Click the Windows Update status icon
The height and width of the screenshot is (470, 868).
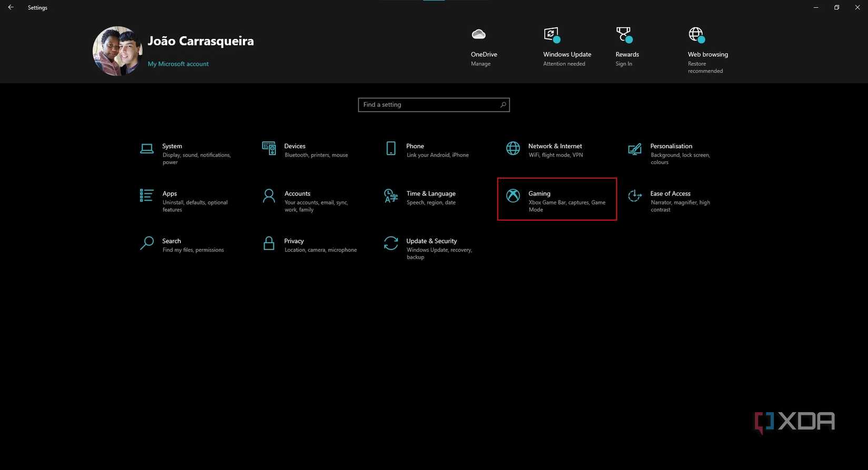[552, 35]
